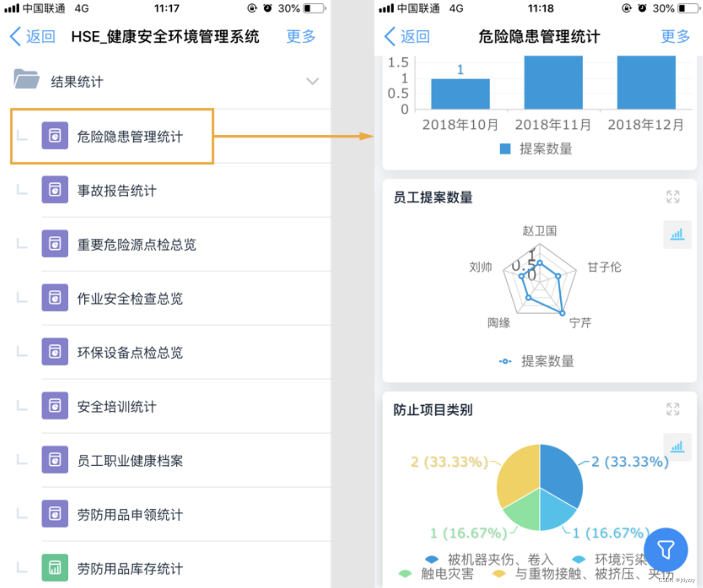The width and height of the screenshot is (703, 588).
Task: Open the blue filter funnel button
Action: tap(666, 550)
